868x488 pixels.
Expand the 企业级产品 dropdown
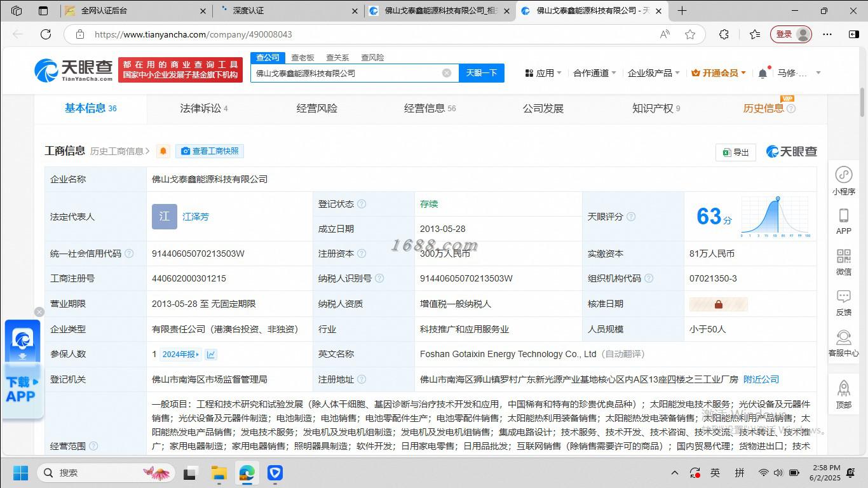click(x=654, y=73)
